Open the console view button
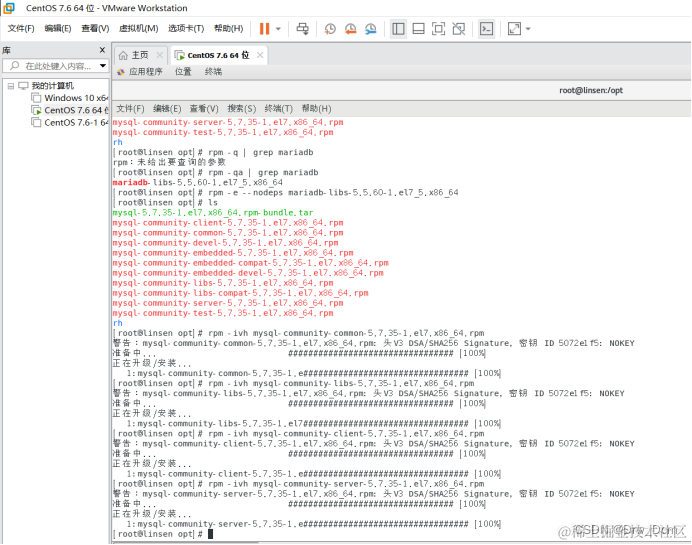692x545 pixels. (x=486, y=29)
